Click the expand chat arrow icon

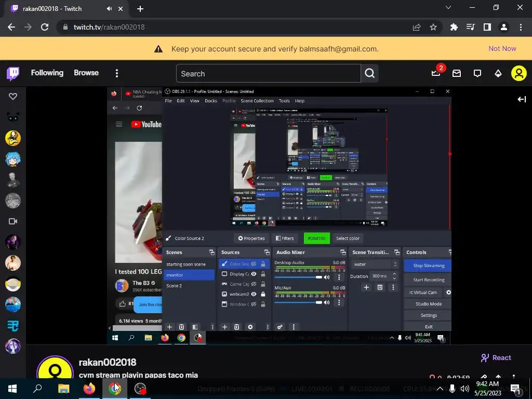coord(522,99)
